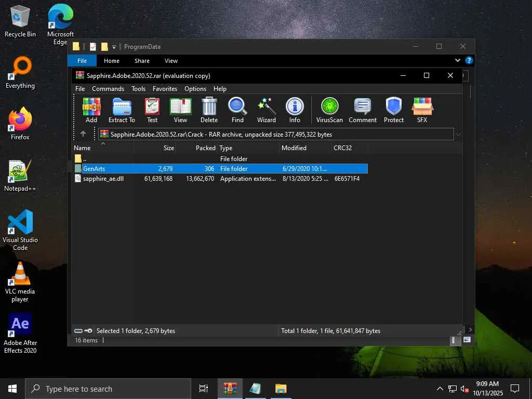Click the SFX toolbar icon
The width and height of the screenshot is (532, 399).
[422, 110]
